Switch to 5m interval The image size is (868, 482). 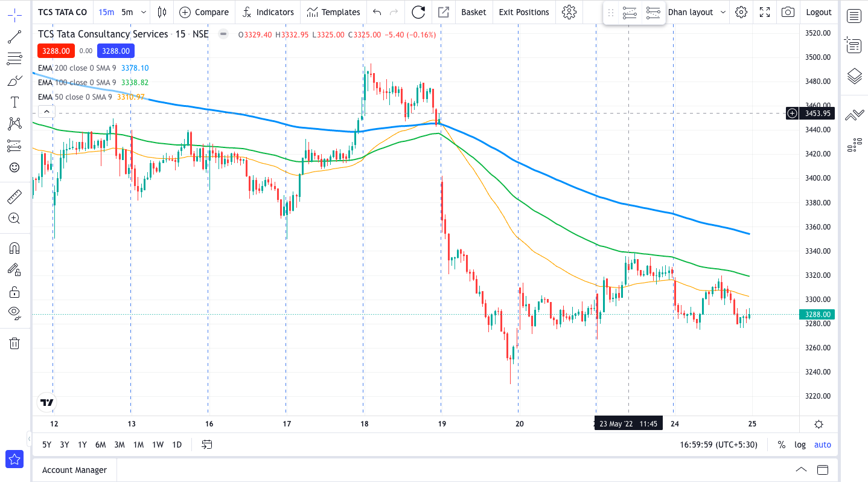pyautogui.click(x=127, y=12)
